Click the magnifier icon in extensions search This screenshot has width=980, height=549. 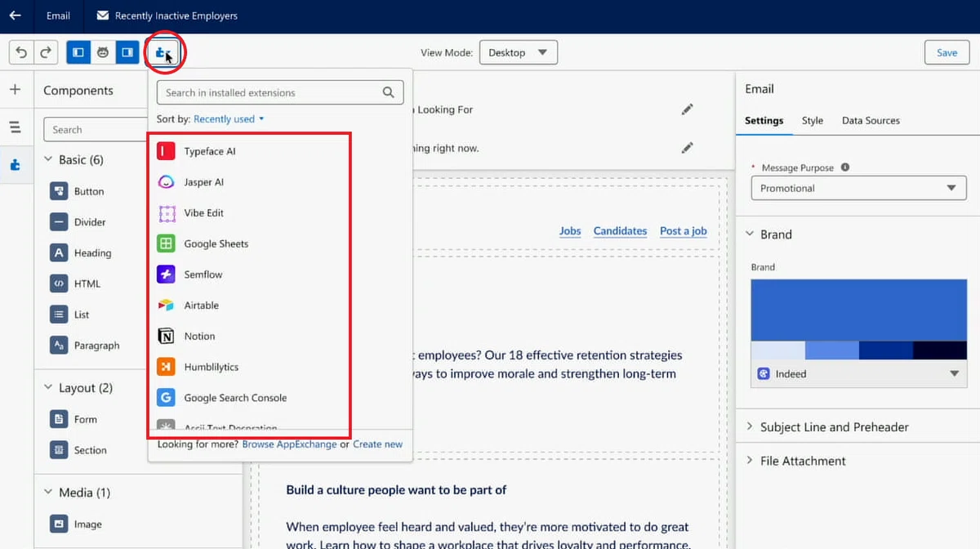[x=389, y=92]
